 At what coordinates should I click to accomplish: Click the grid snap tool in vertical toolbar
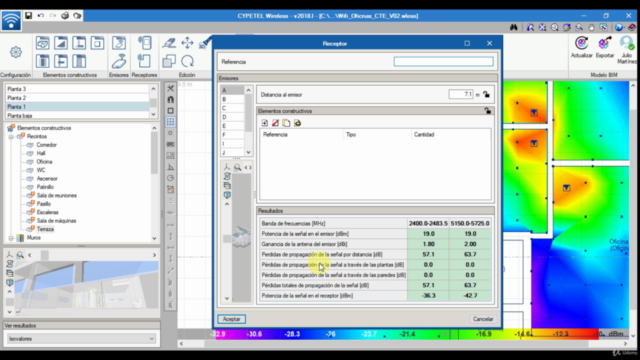pyautogui.click(x=171, y=122)
